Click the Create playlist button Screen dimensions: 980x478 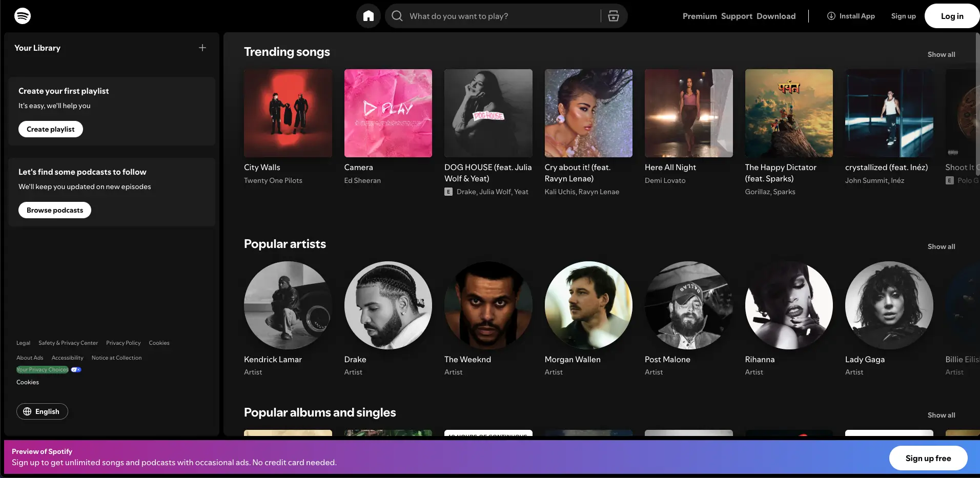[51, 129]
